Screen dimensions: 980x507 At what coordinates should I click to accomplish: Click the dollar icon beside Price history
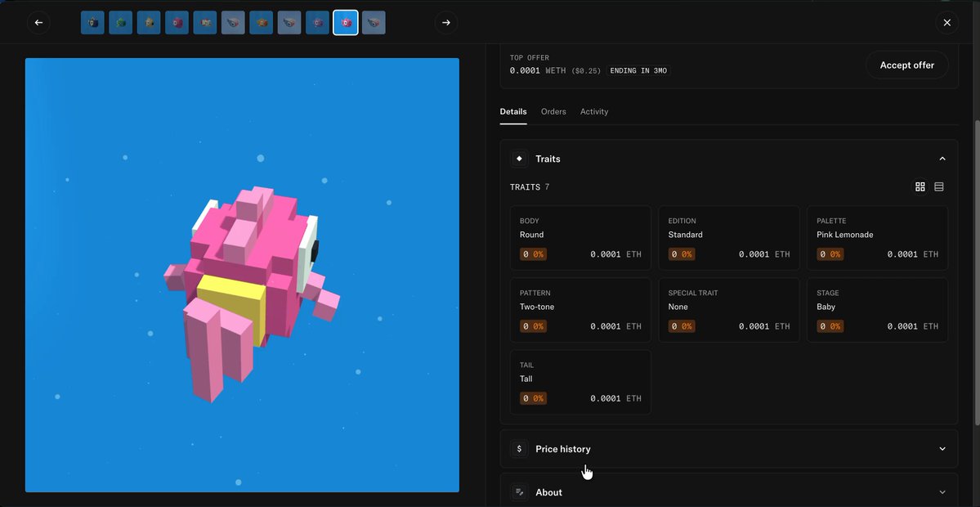519,449
